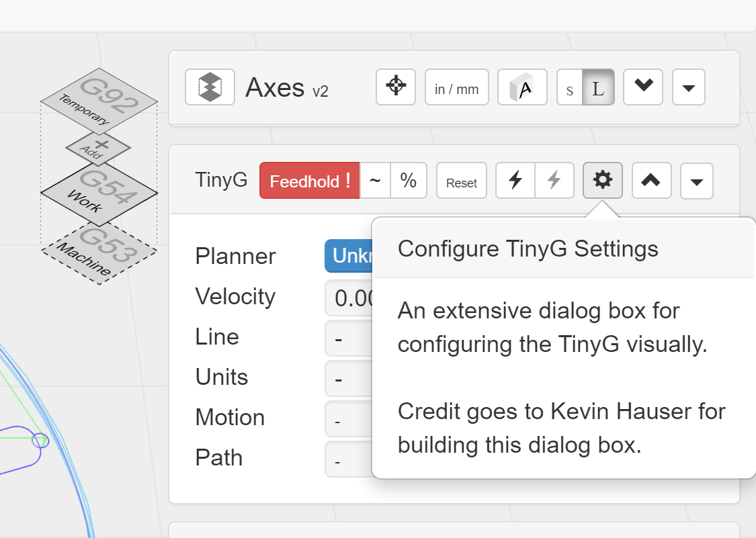Select large 'L' size toggle
Viewport: 756px width, 538px height.
598,87
